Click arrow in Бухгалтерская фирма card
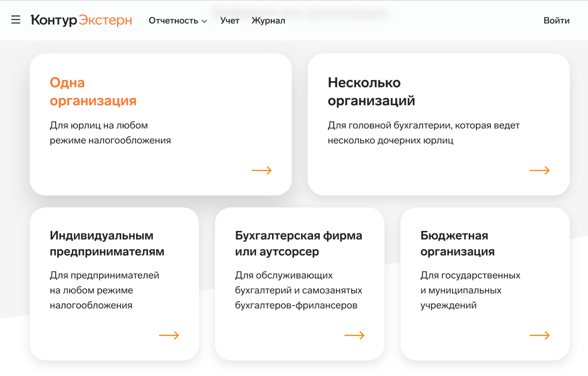 tap(354, 335)
